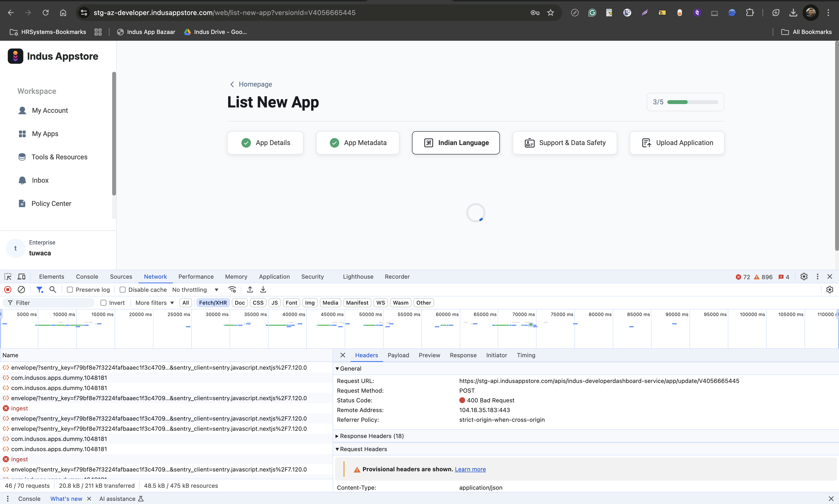Open the Elements DevTools tab
The height and width of the screenshot is (504, 839).
(x=52, y=276)
